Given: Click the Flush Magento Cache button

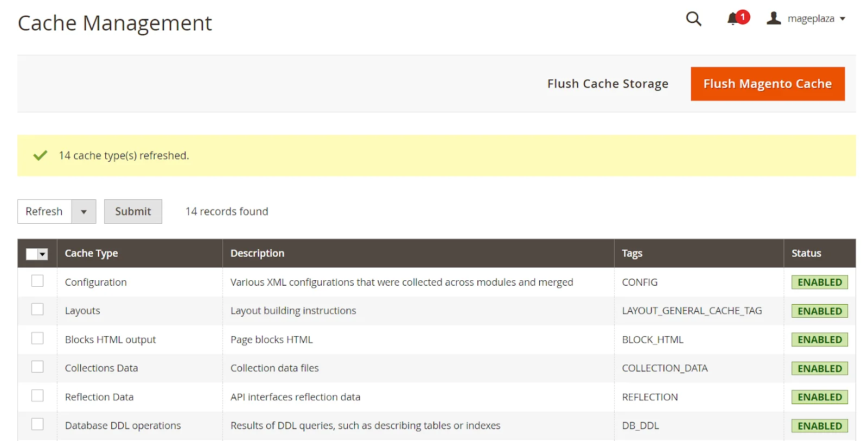Looking at the screenshot, I should coord(767,84).
